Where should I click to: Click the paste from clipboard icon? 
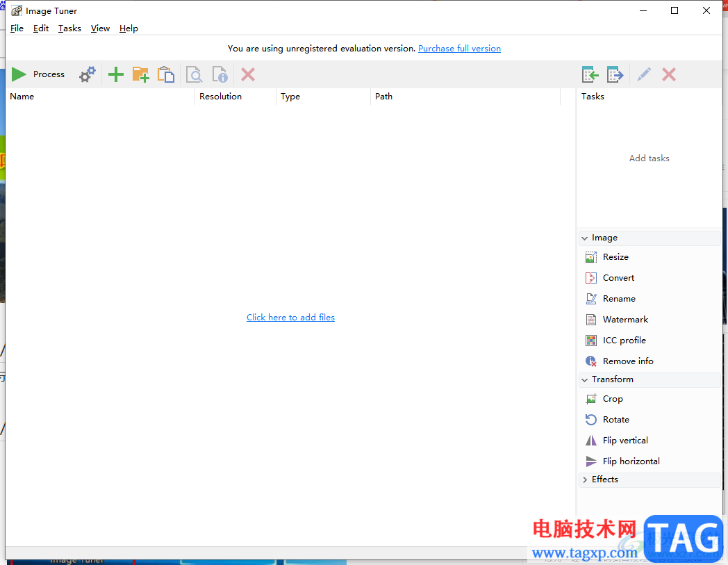pos(166,74)
